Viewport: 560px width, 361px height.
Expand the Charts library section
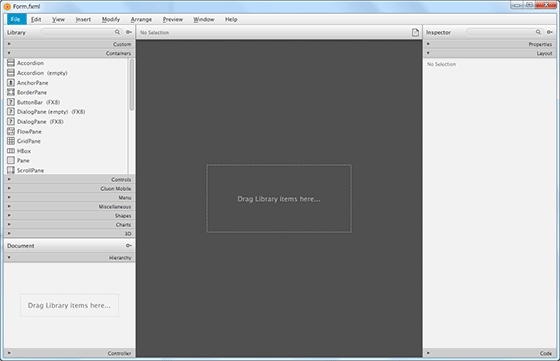[69, 224]
